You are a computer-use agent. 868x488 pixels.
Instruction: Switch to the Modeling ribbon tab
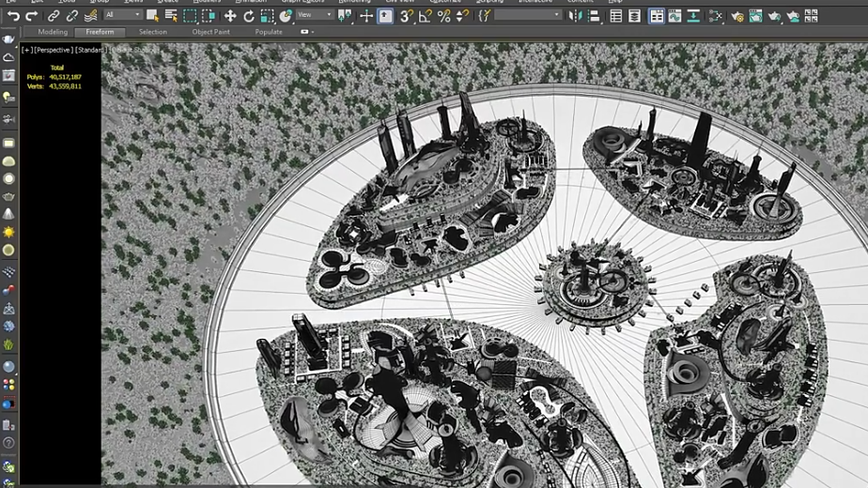(53, 32)
